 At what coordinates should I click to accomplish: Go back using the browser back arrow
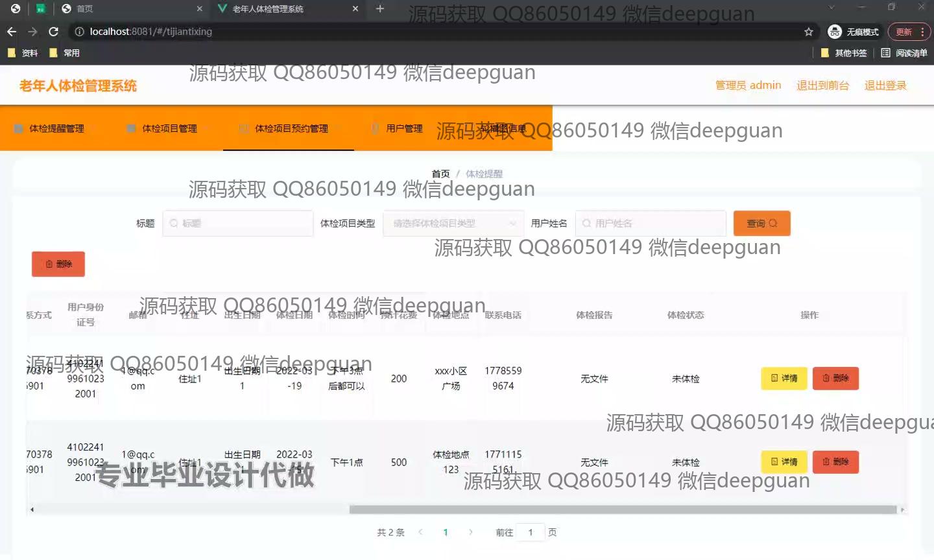(x=12, y=32)
